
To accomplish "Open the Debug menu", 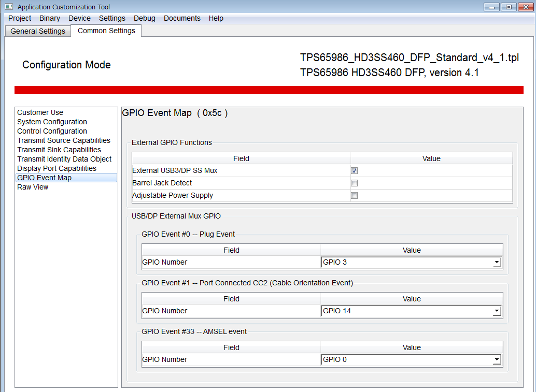I will click(x=144, y=19).
